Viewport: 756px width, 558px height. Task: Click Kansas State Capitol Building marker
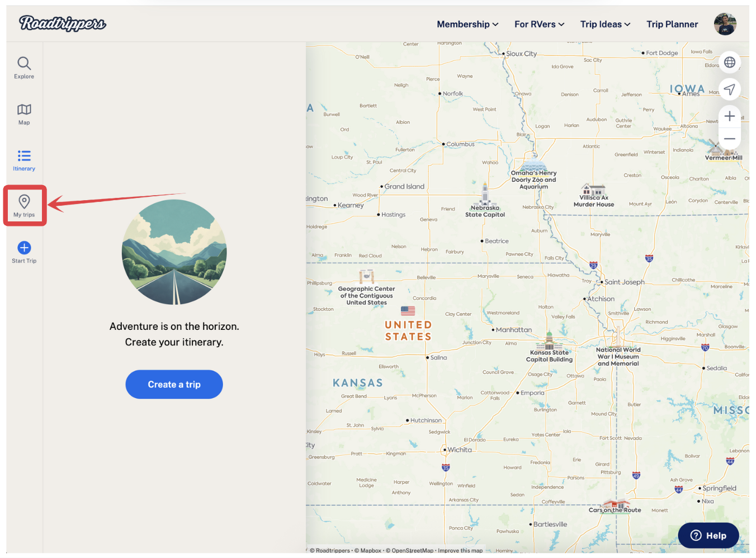coord(549,341)
